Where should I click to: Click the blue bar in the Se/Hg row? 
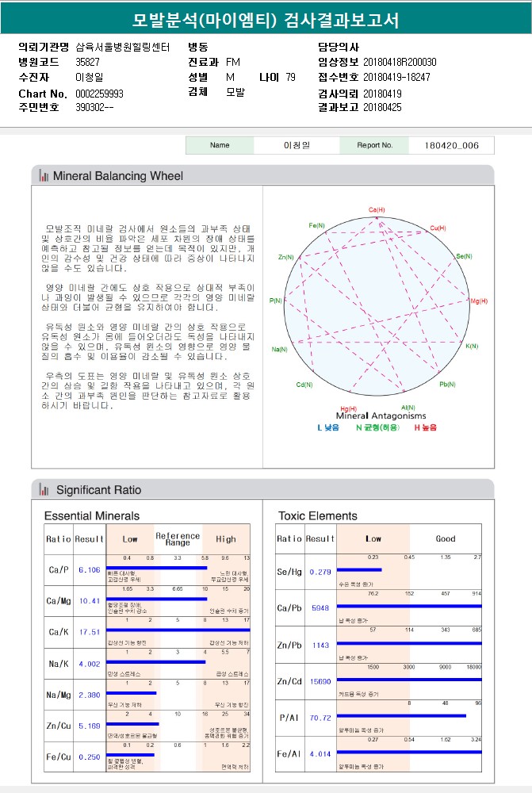pos(359,569)
